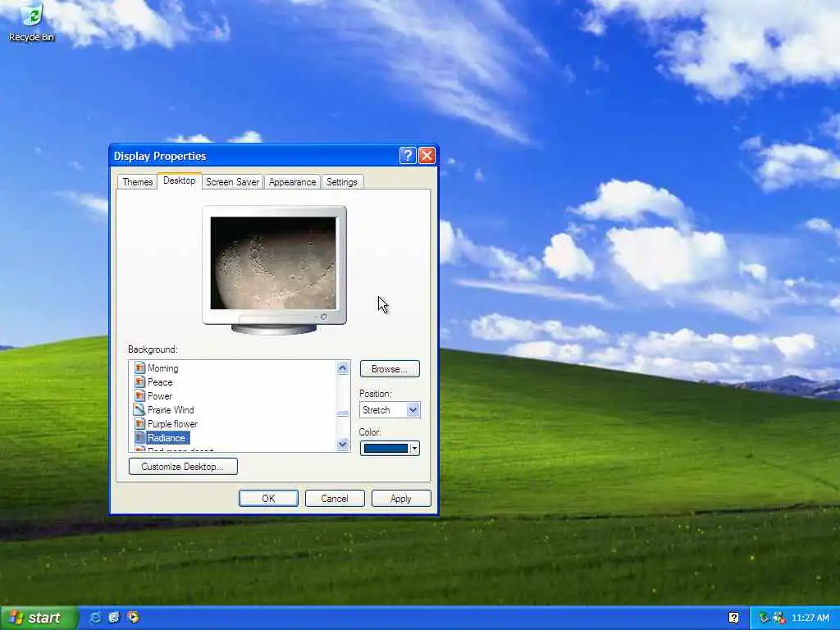Click the Power wallpaper file icon
This screenshot has height=630, width=840.
point(139,395)
